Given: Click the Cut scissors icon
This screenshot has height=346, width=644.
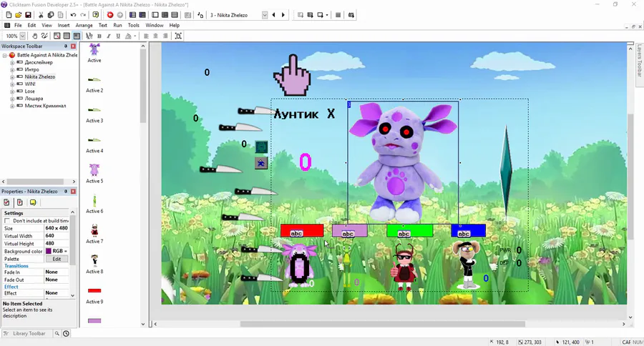Looking at the screenshot, I should pyautogui.click(x=41, y=15).
